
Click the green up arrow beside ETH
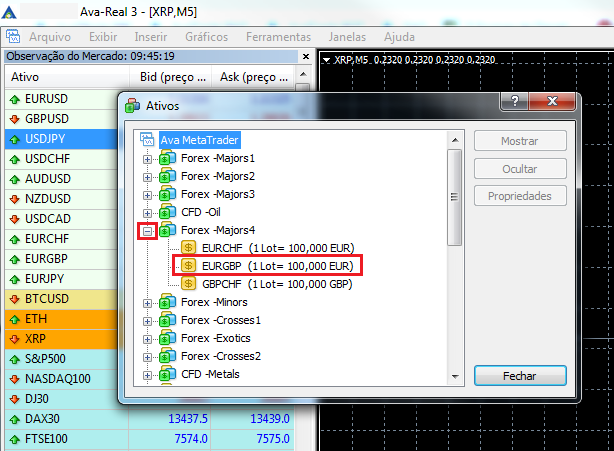(15, 319)
